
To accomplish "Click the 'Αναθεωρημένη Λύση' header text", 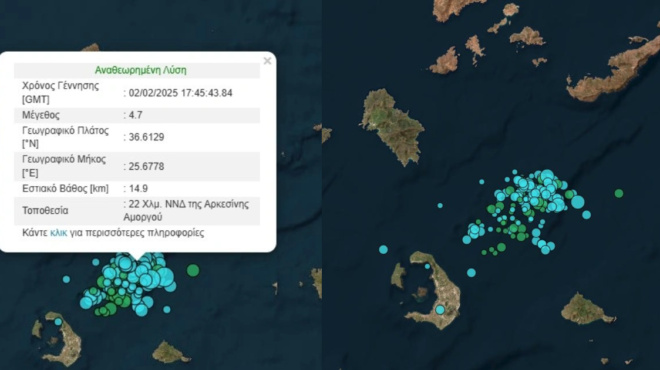I will [x=141, y=70].
